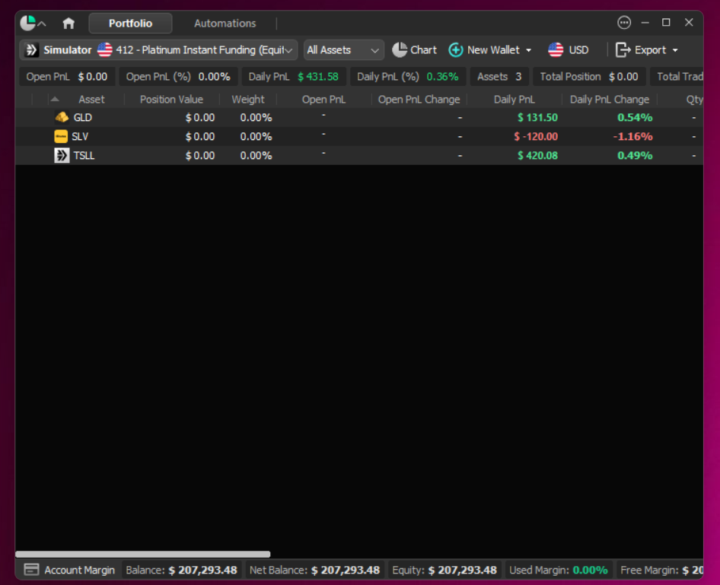Sort by Daily PnL Change column header
720x585 pixels.
click(x=609, y=100)
